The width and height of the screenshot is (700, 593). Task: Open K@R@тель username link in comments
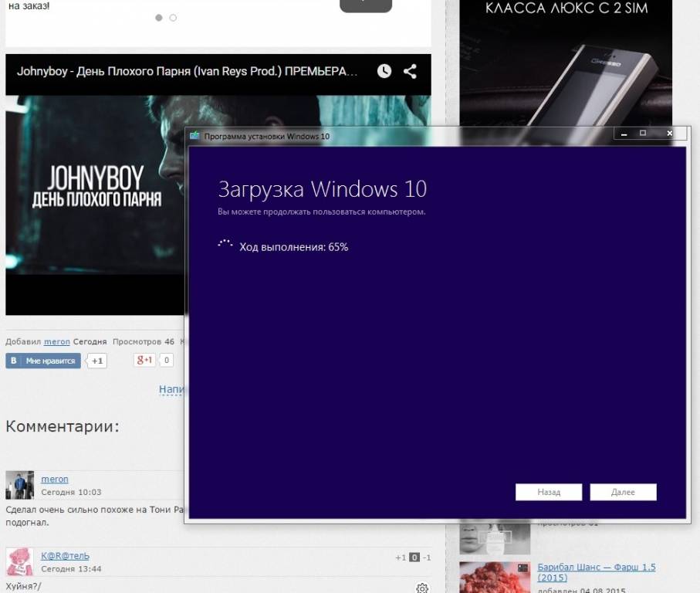point(65,556)
